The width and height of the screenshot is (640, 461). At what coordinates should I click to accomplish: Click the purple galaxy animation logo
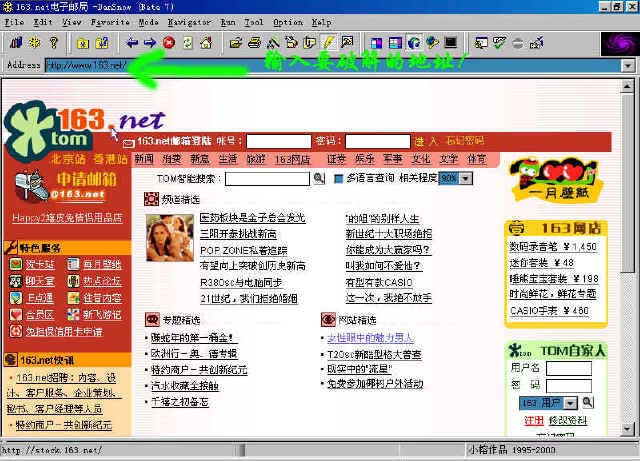click(620, 44)
